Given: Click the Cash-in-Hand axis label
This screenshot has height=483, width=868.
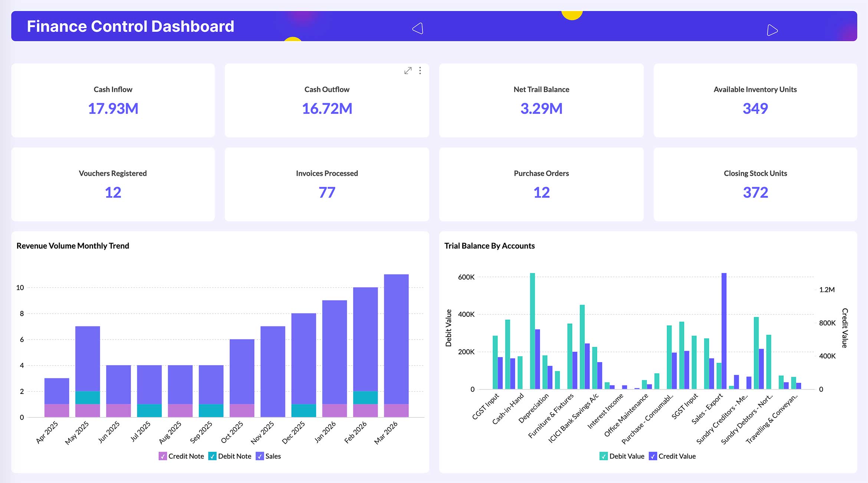Looking at the screenshot, I should pyautogui.click(x=508, y=409).
